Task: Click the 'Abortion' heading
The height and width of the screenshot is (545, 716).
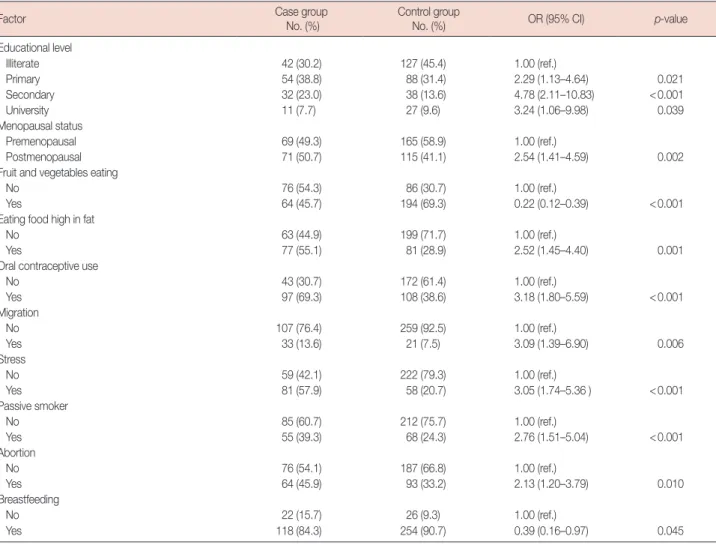Action: click(x=18, y=453)
